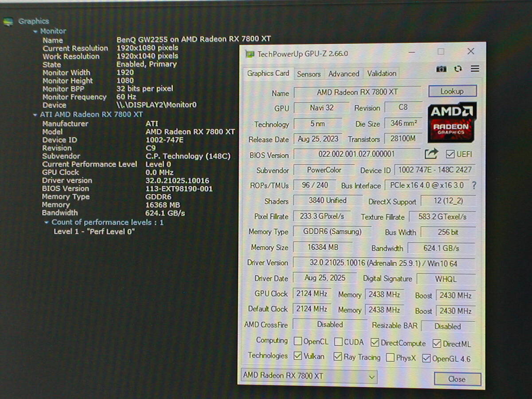Open the GPU-Z hamburger menu
The image size is (532, 399).
pos(475,69)
